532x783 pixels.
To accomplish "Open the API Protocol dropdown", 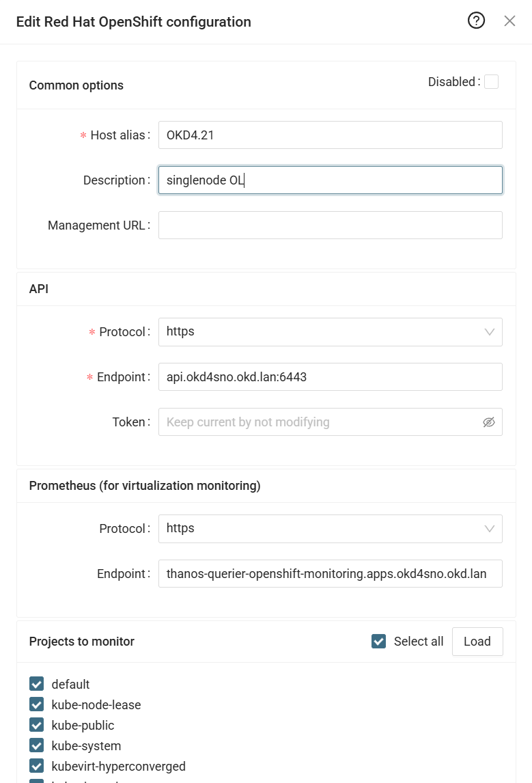I will coord(321,332).
